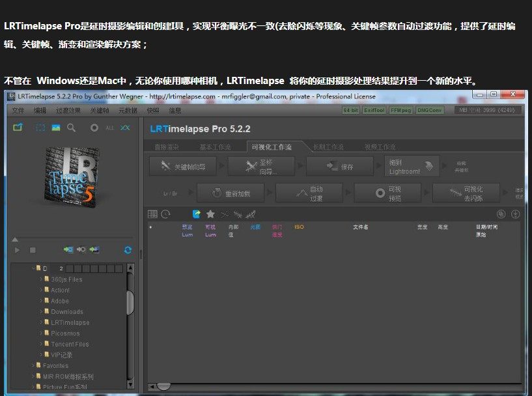This screenshot has height=396, width=532.
Task: Click the first green-arrow import icon
Action: coord(68,249)
